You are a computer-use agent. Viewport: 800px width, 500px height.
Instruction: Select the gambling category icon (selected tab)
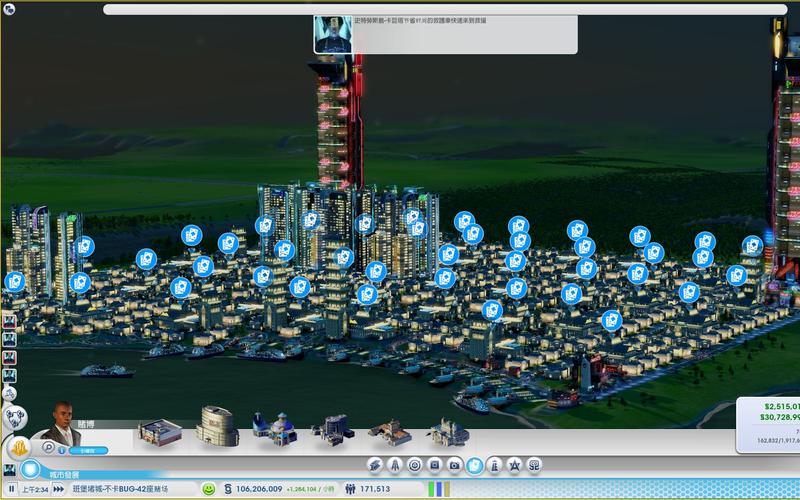click(474, 465)
